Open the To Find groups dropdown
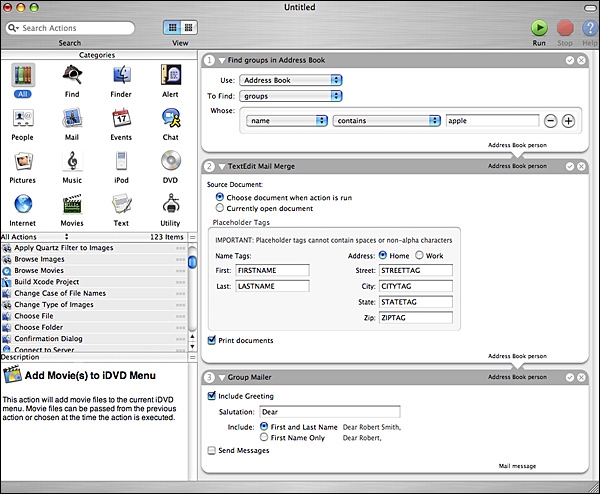This screenshot has width=600, height=494. click(291, 96)
